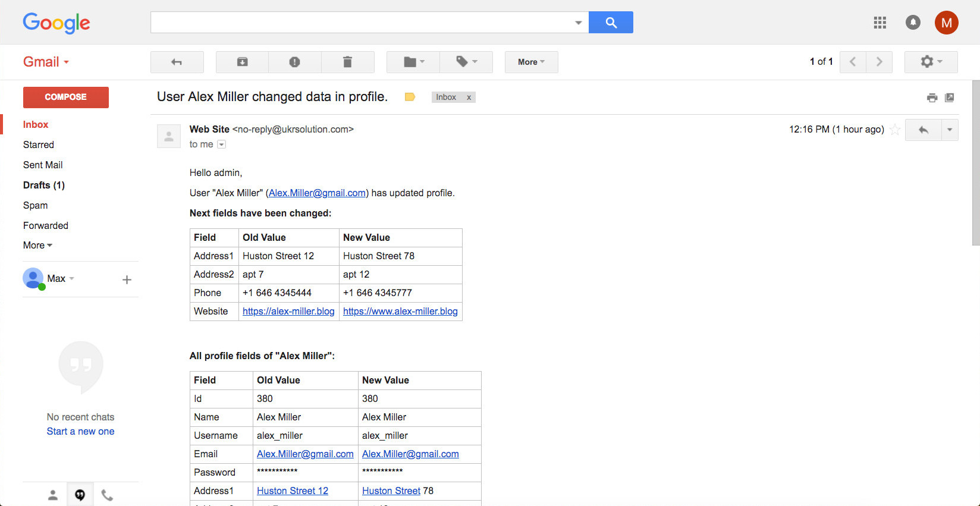The height and width of the screenshot is (506, 980).
Task: Open the Starred folder
Action: [39, 144]
